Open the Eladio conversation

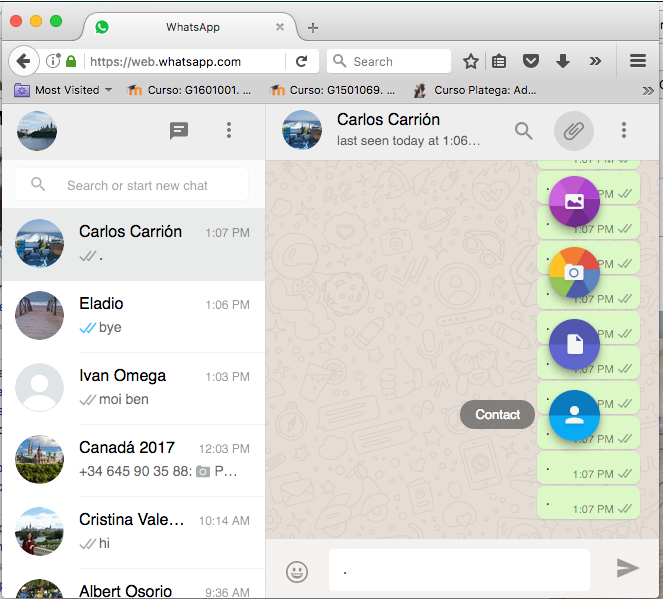point(134,316)
